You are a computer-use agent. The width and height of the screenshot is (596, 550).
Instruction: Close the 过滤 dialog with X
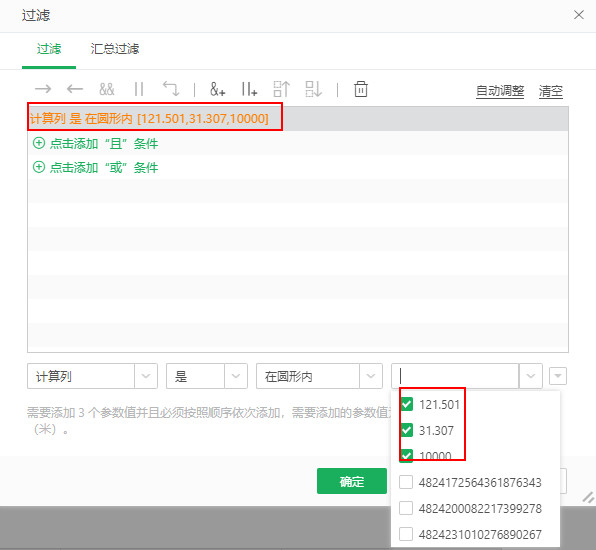(579, 15)
